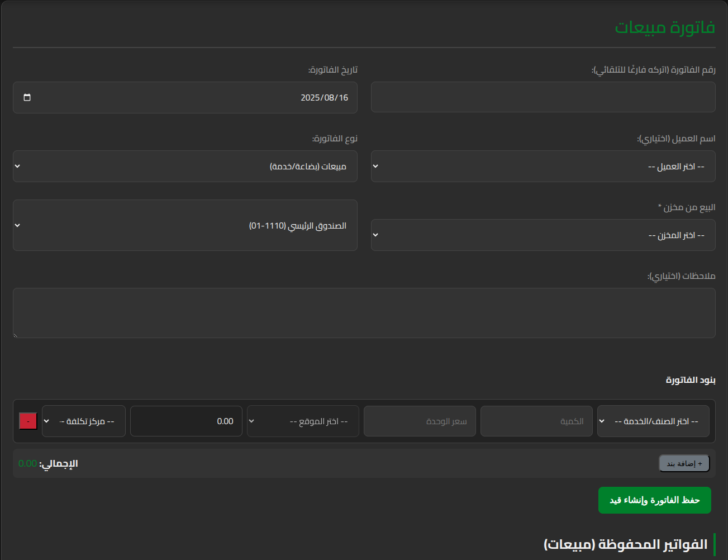Screen dimensions: 728x560
Task: Click the saved sales invoices heading
Action: [625, 544]
